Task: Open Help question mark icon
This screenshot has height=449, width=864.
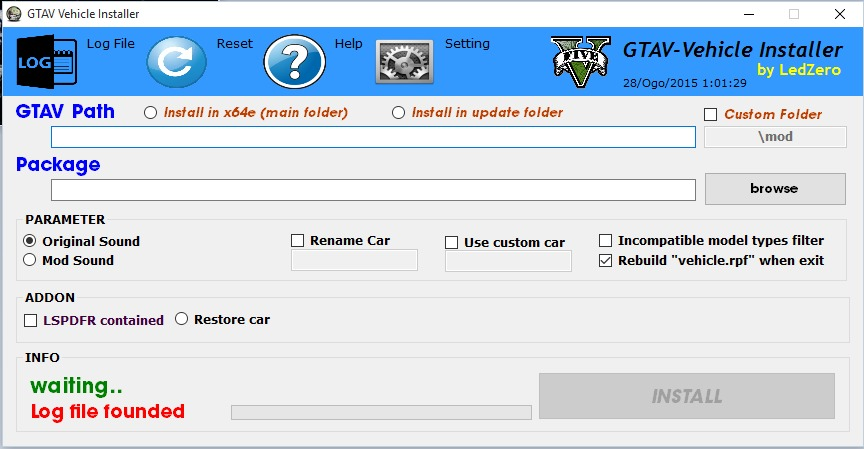Action: (294, 63)
